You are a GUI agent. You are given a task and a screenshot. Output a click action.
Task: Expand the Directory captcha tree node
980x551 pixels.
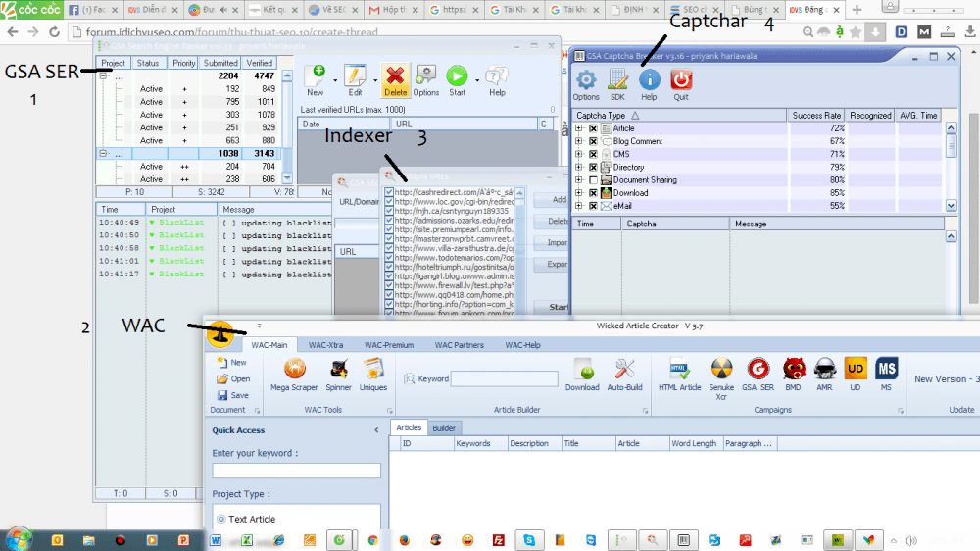(x=579, y=167)
